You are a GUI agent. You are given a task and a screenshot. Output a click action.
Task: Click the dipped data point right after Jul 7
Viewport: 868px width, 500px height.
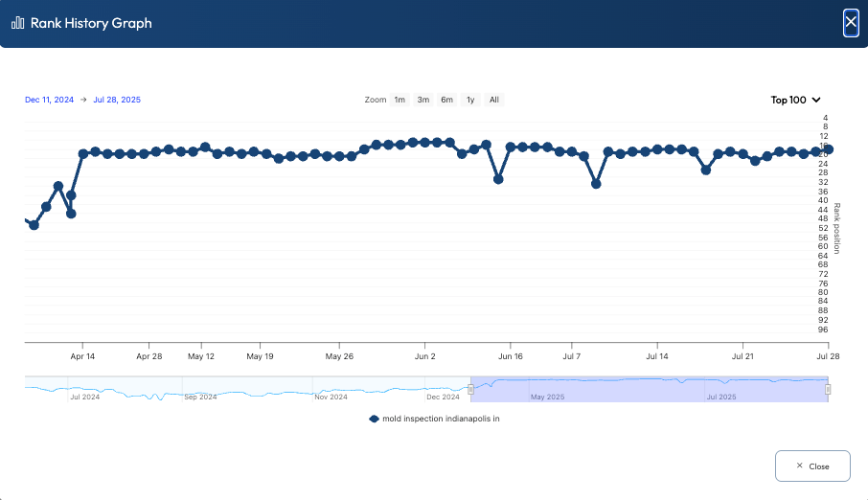pyautogui.click(x=596, y=184)
